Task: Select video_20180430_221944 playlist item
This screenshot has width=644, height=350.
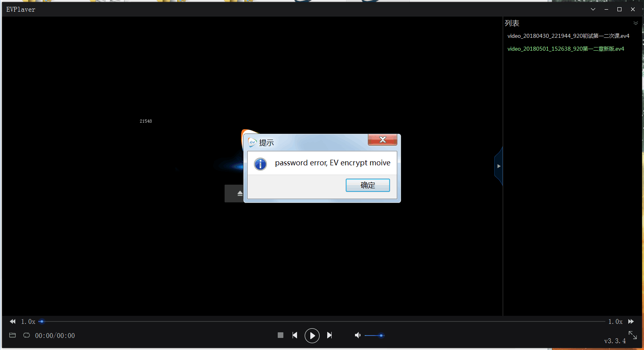Action: point(568,36)
